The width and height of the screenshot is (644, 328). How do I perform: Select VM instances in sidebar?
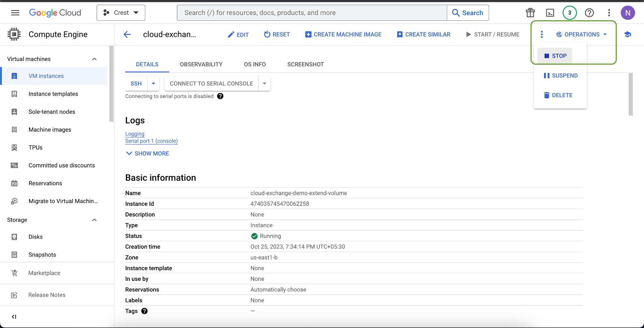[53, 76]
